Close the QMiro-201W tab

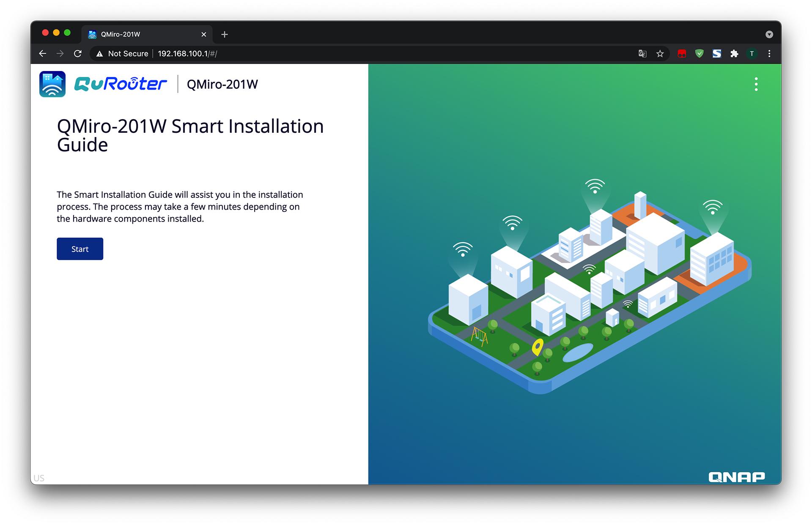click(x=204, y=34)
